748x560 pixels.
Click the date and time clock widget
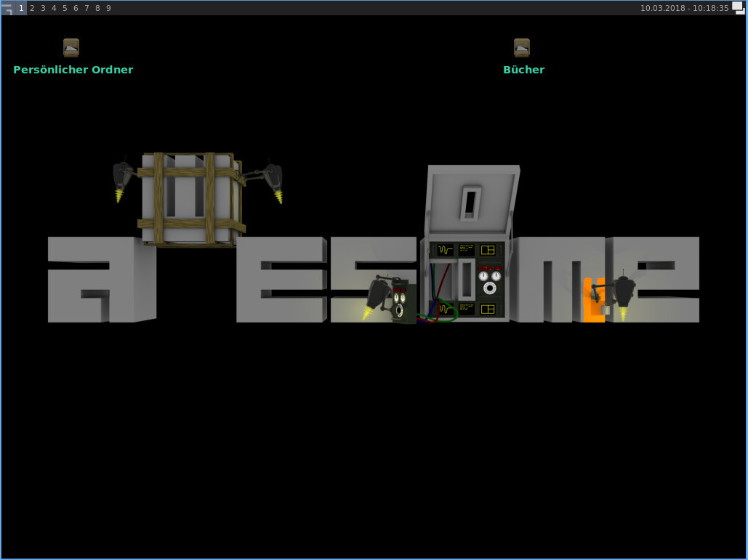[685, 8]
